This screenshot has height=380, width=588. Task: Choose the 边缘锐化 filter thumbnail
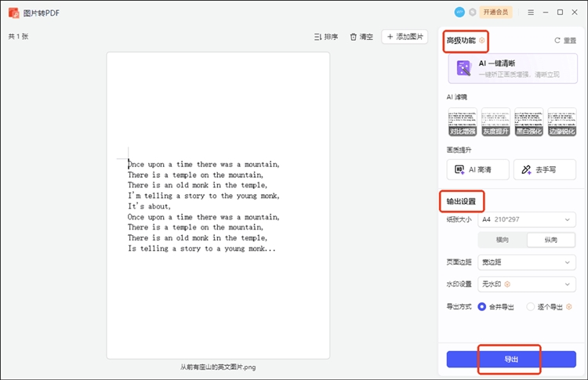[562, 122]
